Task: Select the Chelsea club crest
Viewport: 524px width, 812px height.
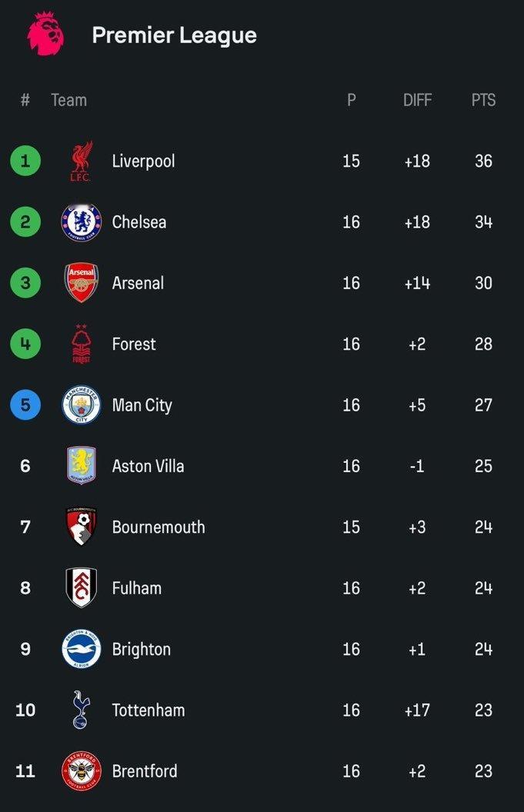Action: click(82, 222)
